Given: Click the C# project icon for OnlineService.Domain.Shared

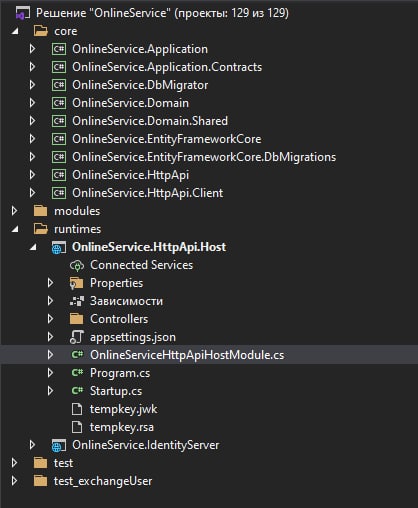Looking at the screenshot, I should tap(59, 121).
